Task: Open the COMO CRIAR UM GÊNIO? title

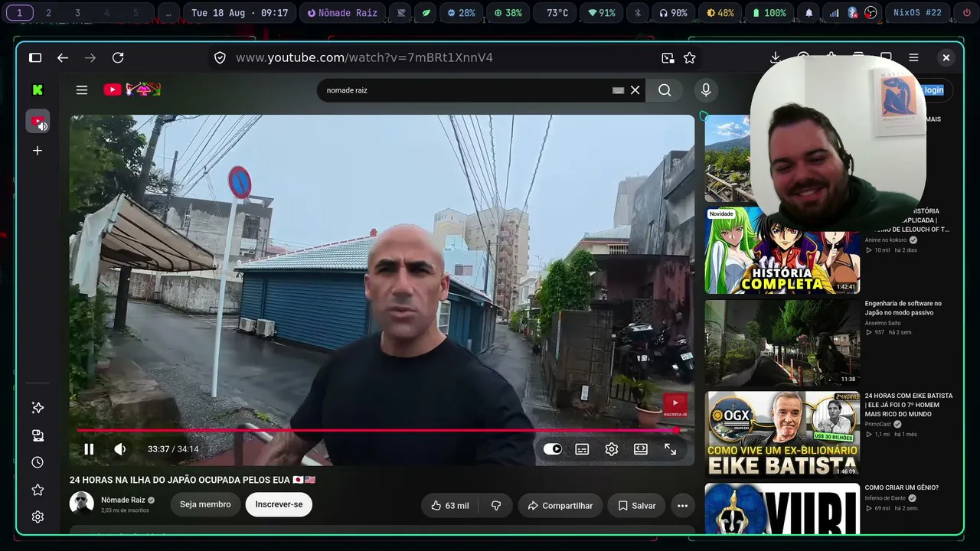Action: coord(902,487)
